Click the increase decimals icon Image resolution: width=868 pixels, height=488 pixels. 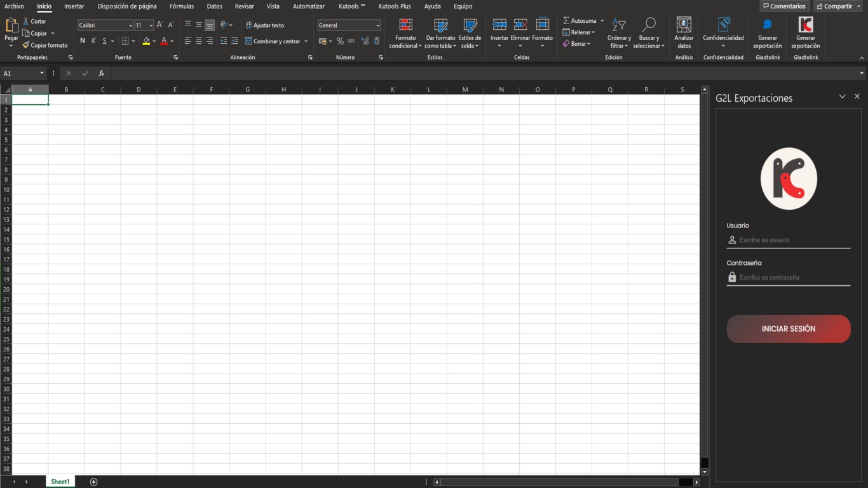click(365, 41)
